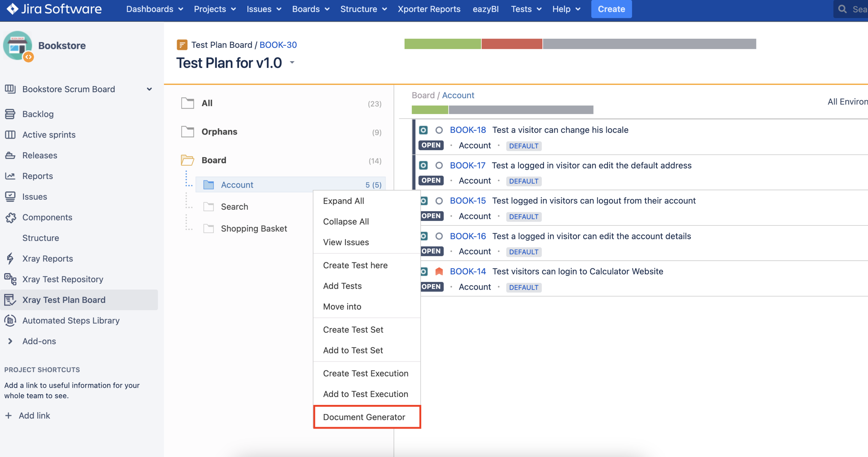This screenshot has height=457, width=868.
Task: Click the test type icon for BOOK-18
Action: [x=423, y=130]
